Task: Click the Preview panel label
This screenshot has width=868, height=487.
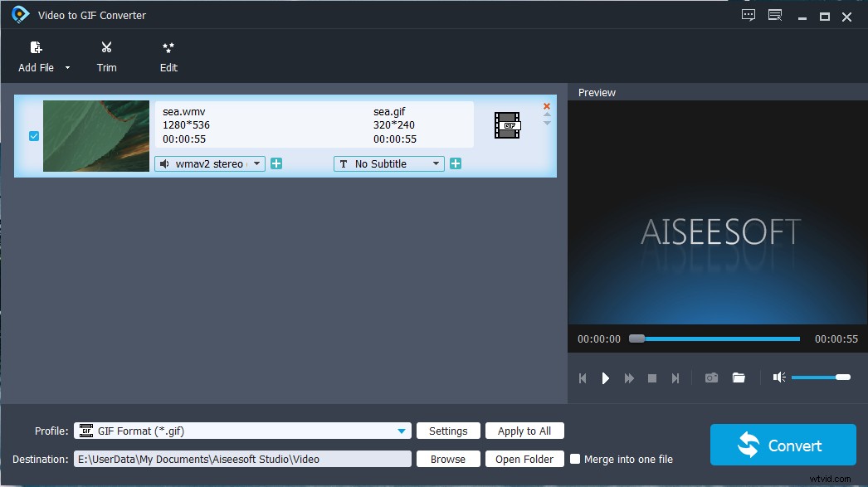Action: 597,92
